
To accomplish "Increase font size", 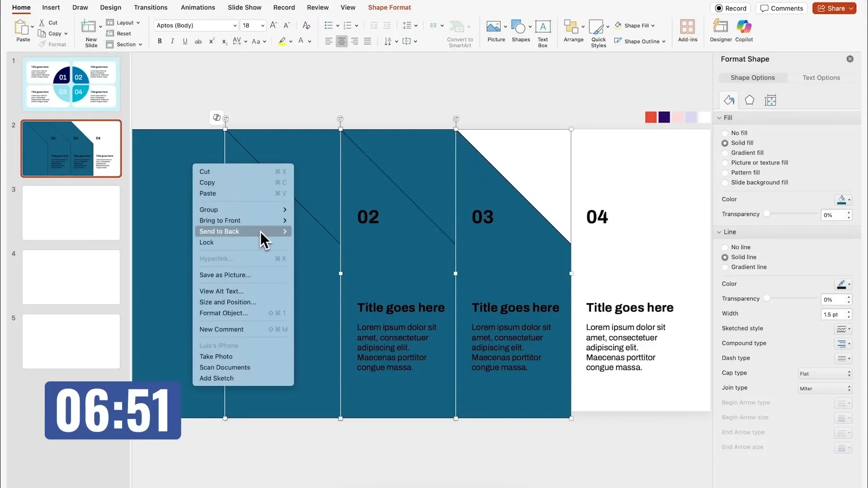I will point(274,25).
